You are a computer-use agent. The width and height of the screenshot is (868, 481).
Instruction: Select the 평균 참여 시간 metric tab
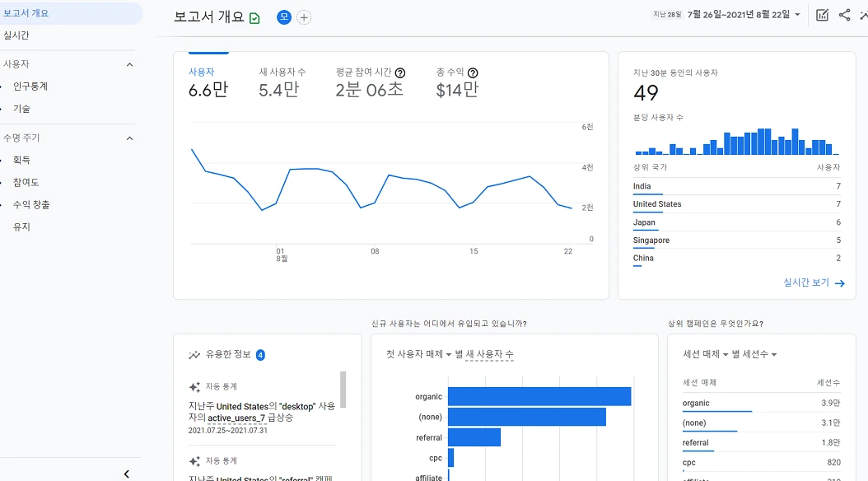[371, 83]
